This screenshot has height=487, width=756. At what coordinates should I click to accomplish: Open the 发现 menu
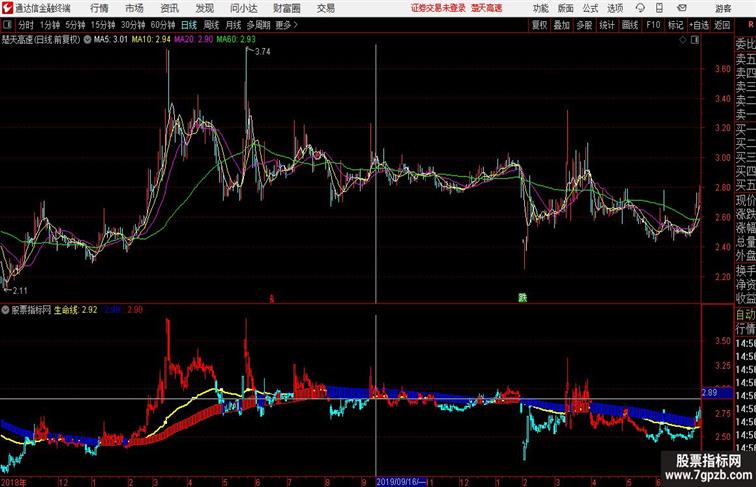click(204, 8)
